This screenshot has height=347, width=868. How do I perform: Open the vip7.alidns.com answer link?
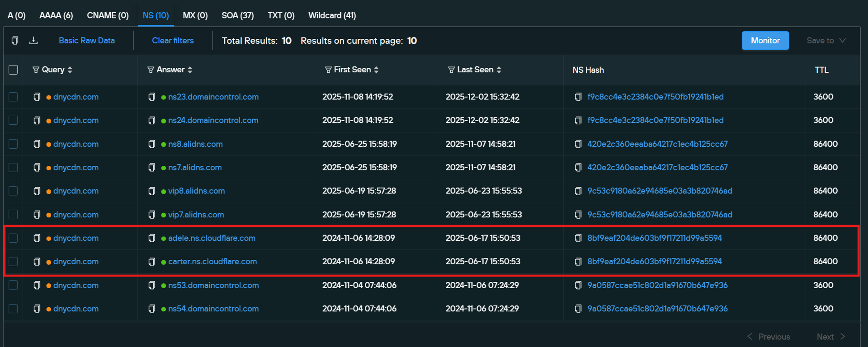click(196, 215)
